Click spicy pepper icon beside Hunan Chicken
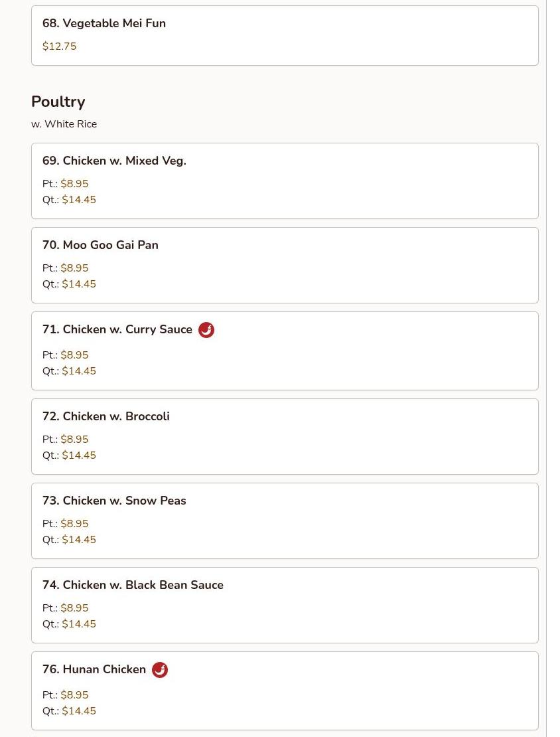560x737 pixels. point(160,670)
